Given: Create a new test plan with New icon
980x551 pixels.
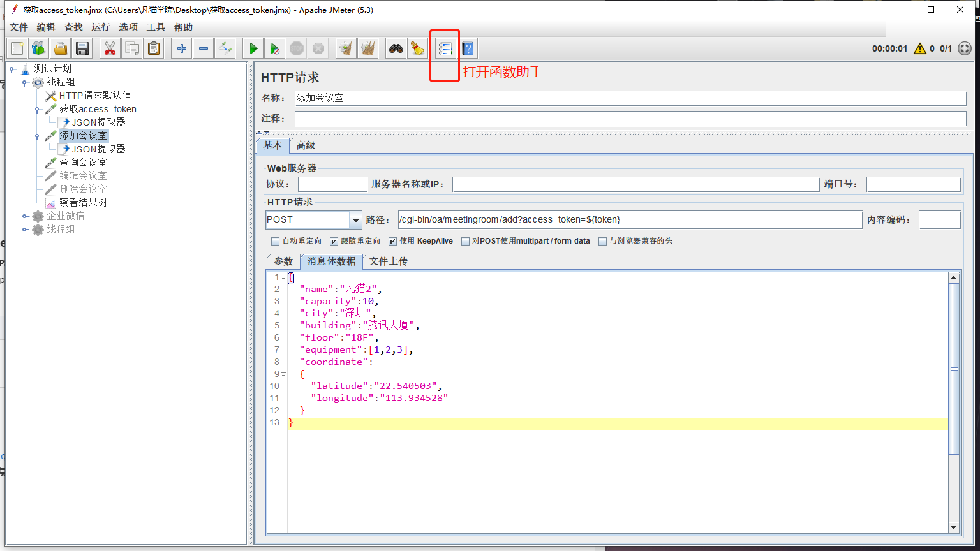Looking at the screenshot, I should pyautogui.click(x=17, y=48).
